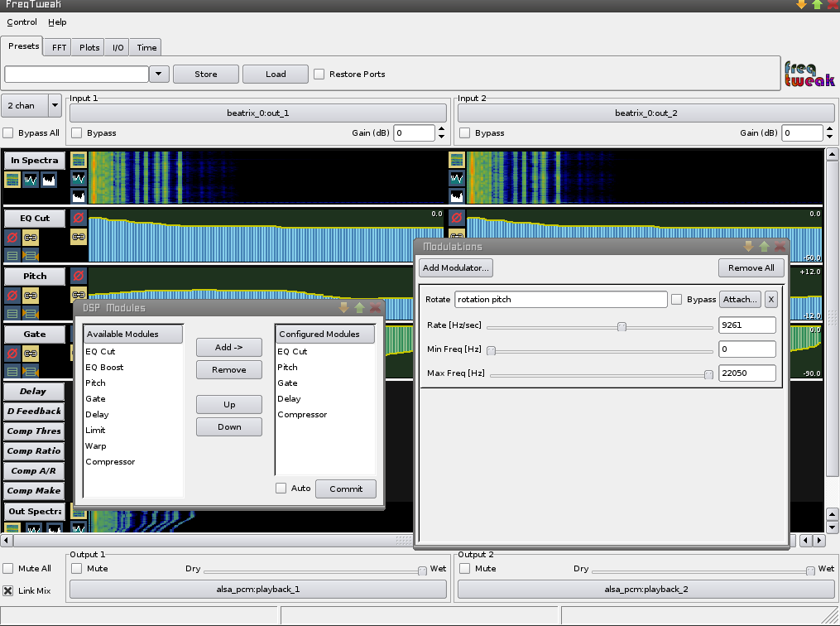Switch to the FFT tab
The width and height of the screenshot is (840, 626).
click(59, 48)
